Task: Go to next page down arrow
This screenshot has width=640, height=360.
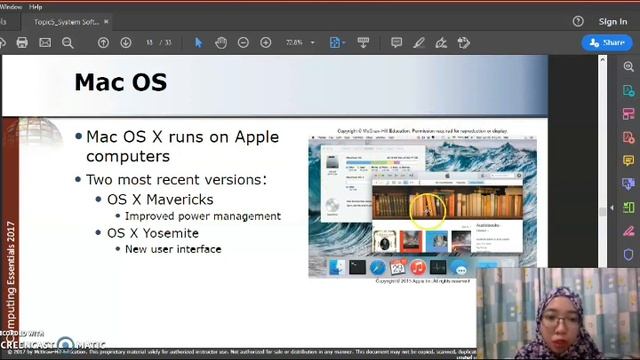Action: tap(126, 42)
